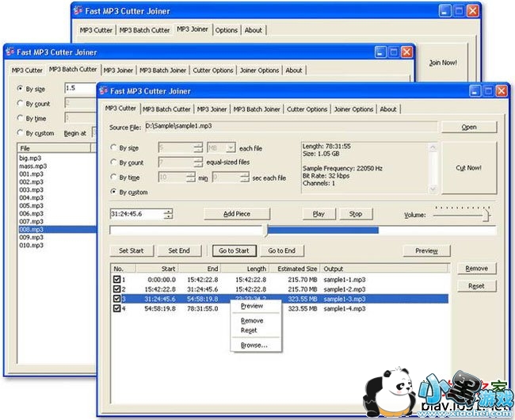Click the Cut Now! button

469,168
